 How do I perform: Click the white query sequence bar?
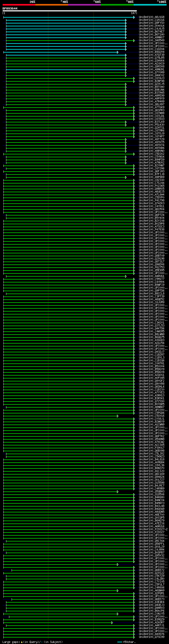70,11
